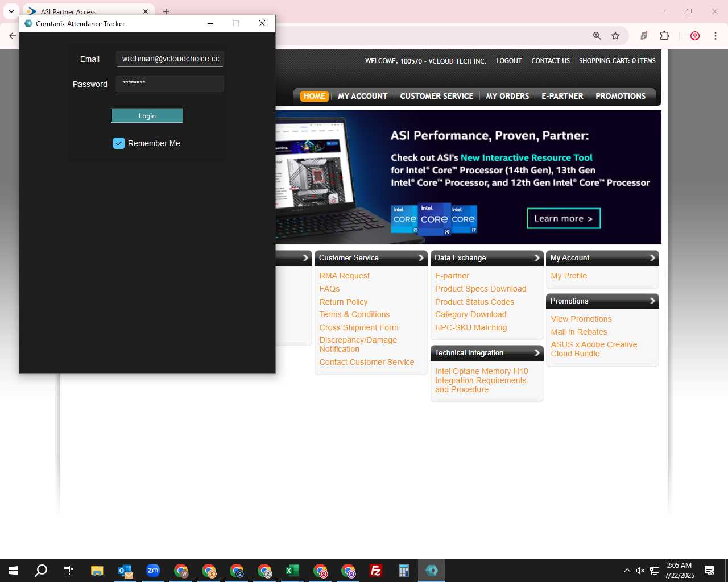The image size is (728, 582).
Task: Bookmark this page with the star icon
Action: click(x=615, y=36)
